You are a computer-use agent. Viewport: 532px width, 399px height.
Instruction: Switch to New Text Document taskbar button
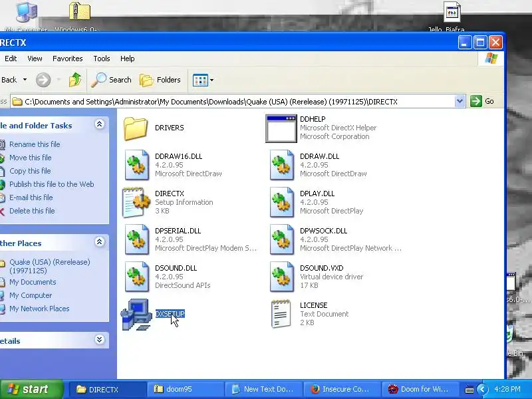click(x=263, y=389)
